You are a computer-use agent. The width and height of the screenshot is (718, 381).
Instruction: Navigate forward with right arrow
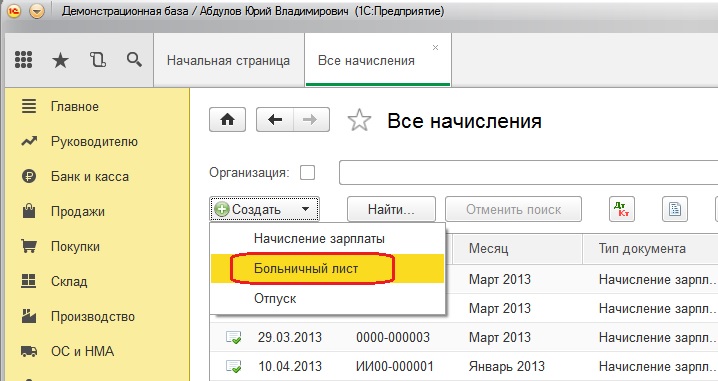[311, 120]
